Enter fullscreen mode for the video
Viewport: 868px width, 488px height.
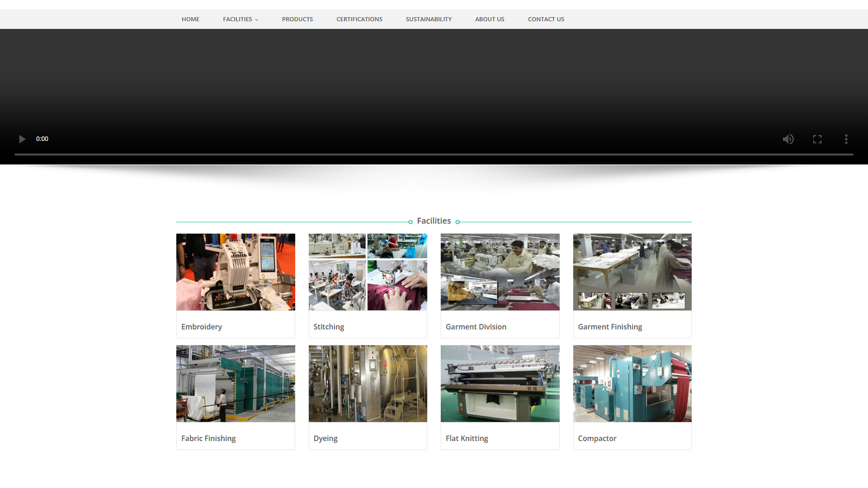click(817, 139)
